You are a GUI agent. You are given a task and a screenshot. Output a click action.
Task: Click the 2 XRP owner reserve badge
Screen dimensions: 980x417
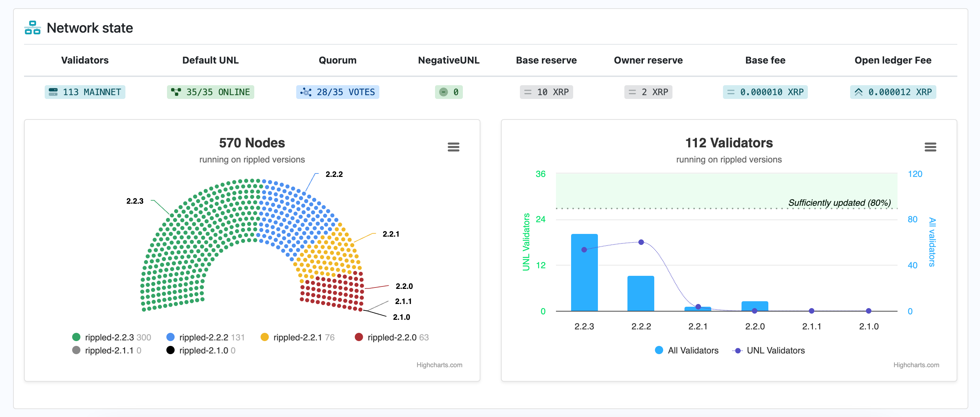tap(648, 92)
